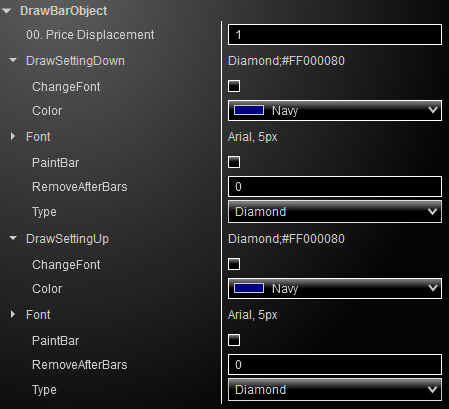The image size is (449, 409).
Task: Collapse the DrawBarObject section
Action: 6,11
